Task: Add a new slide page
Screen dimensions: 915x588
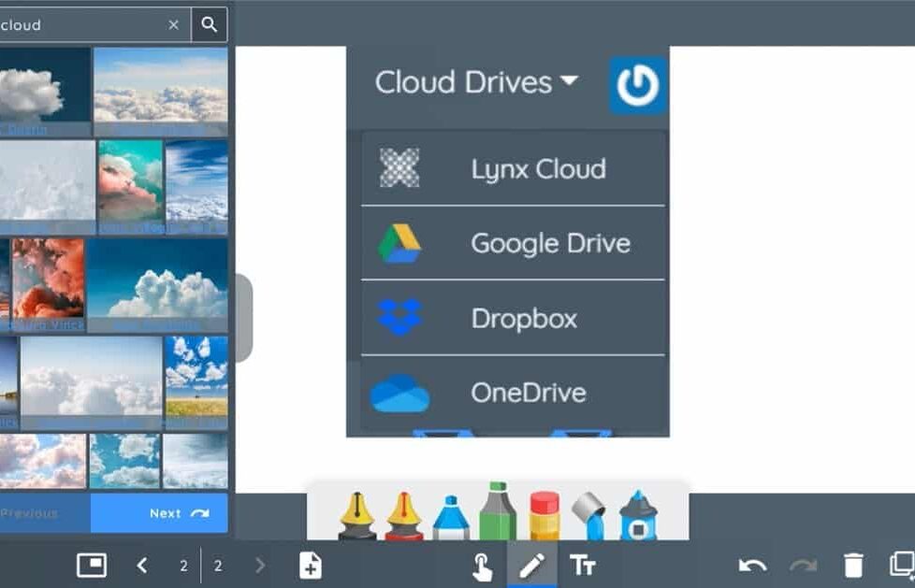Action: [x=311, y=566]
